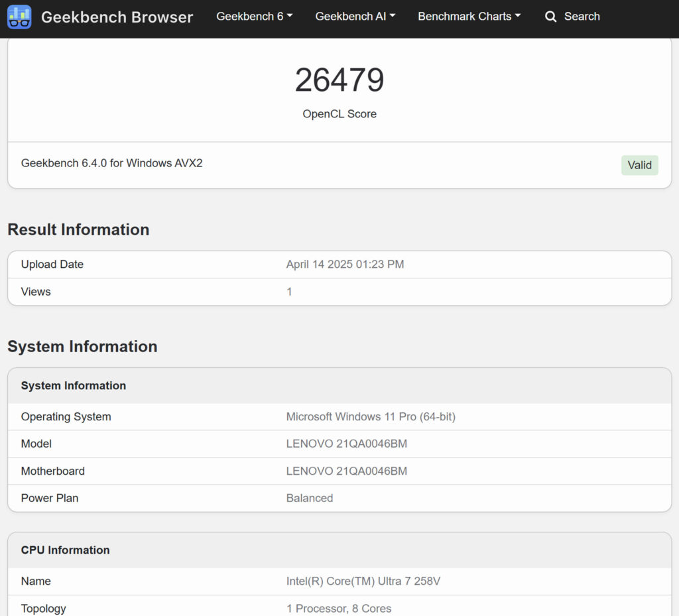This screenshot has height=616, width=679.
Task: Click the Upload Date label
Action: coord(52,264)
